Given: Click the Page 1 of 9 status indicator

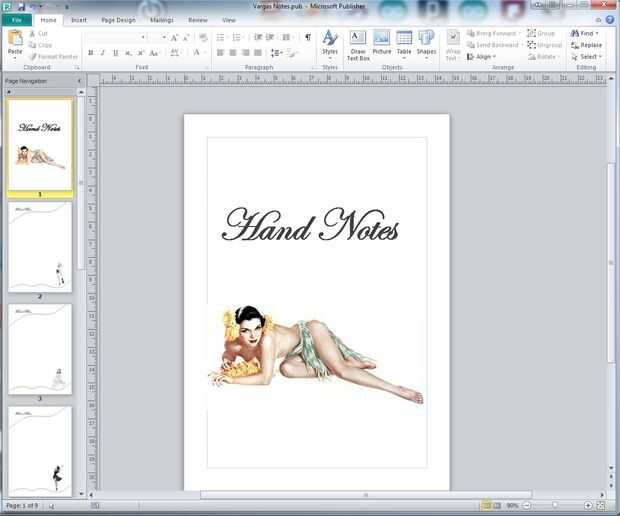Looking at the screenshot, I should pyautogui.click(x=22, y=505).
